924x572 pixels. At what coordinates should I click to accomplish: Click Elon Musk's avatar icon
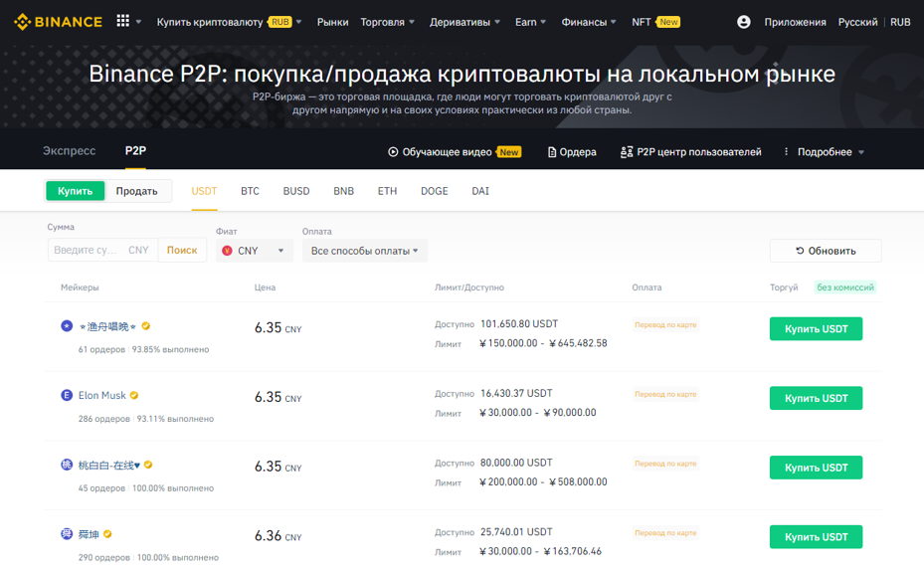click(x=67, y=395)
